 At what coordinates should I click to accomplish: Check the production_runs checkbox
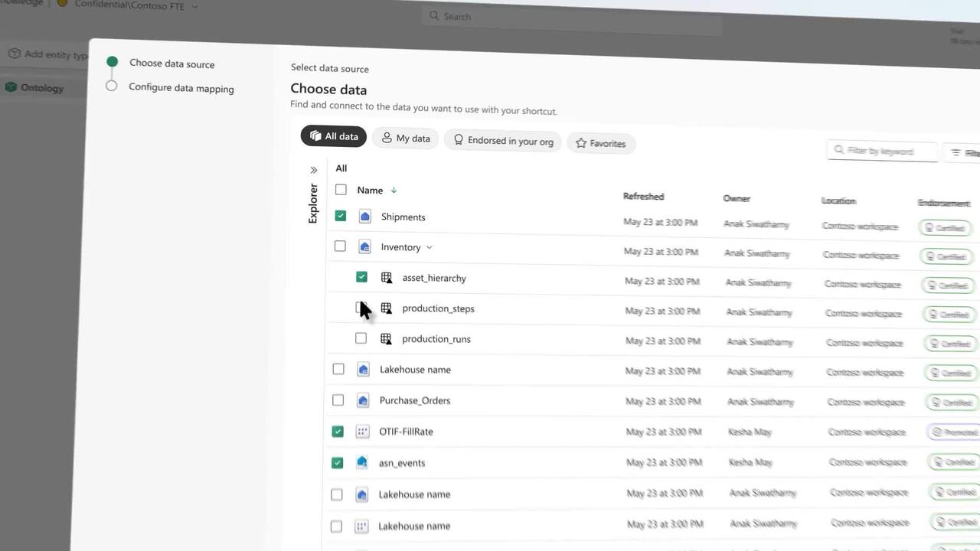(361, 338)
